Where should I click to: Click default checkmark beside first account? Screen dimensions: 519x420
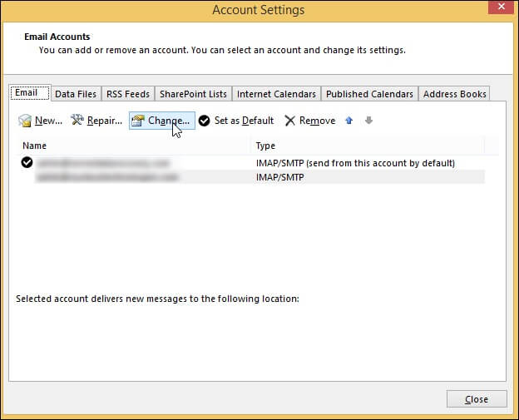coord(27,163)
